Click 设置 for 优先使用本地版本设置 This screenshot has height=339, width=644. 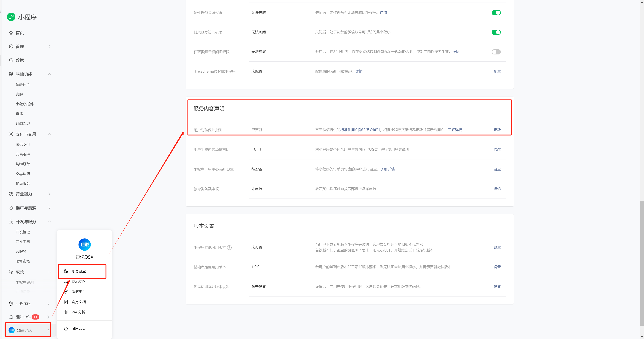pos(497,287)
